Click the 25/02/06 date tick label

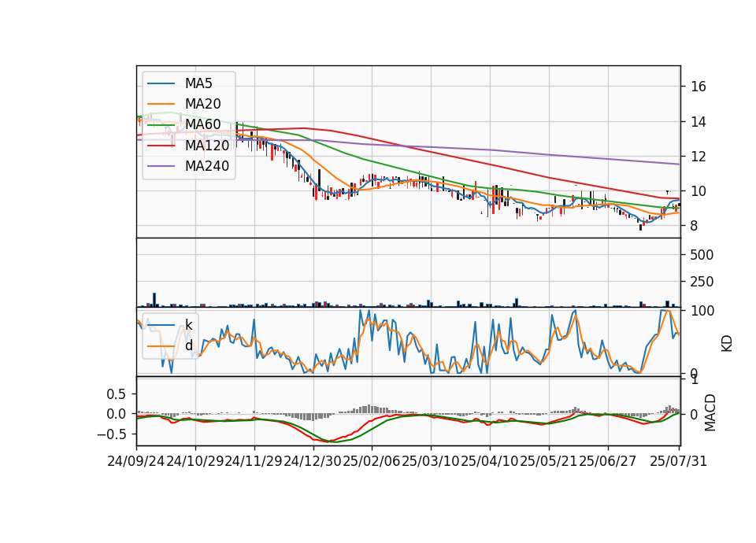(372, 461)
